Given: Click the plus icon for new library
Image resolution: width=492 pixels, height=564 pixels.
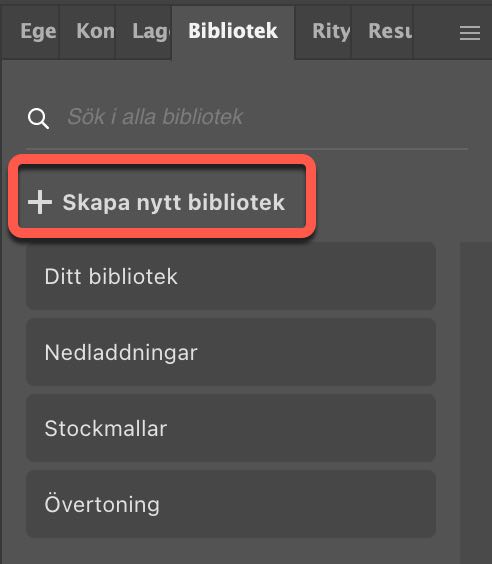Looking at the screenshot, I should 40,202.
